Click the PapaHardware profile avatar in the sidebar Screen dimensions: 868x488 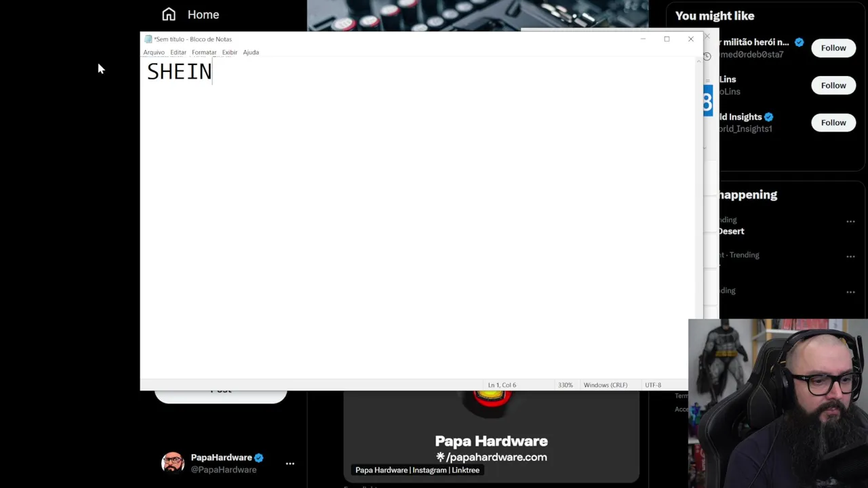point(173,463)
